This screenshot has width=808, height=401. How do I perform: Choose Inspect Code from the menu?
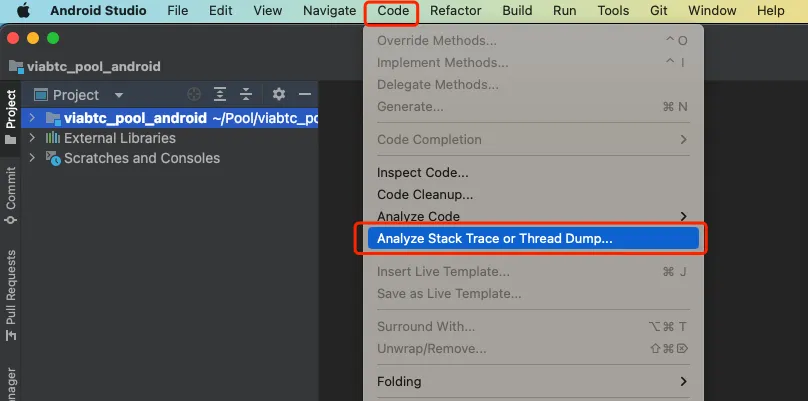click(x=533, y=173)
